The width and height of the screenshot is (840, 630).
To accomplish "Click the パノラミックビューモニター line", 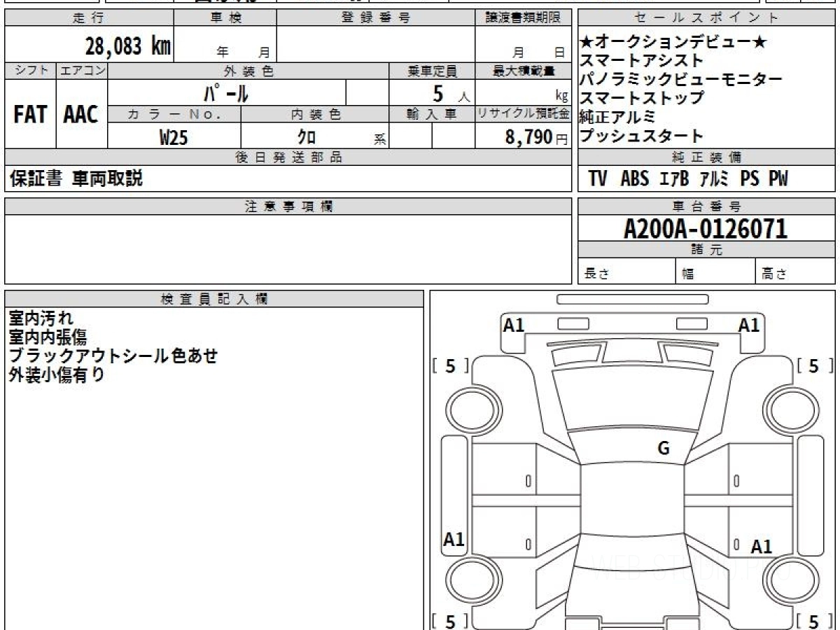I will (681, 80).
